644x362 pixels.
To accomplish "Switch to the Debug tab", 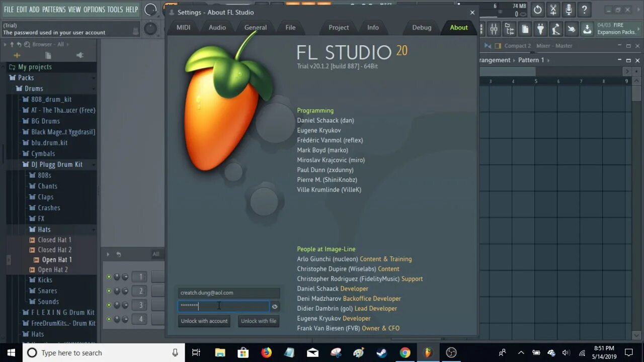I will tap(422, 28).
